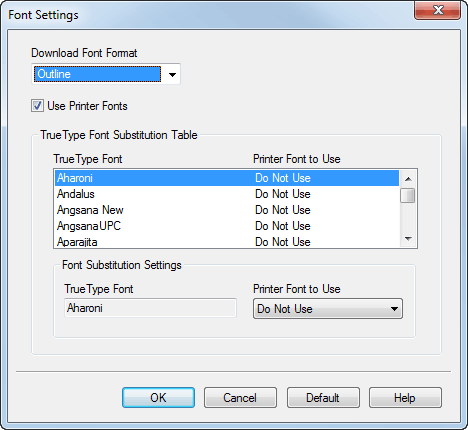Viewport: 468px width, 430px height.
Task: Confirm settings with the OK button
Action: click(158, 397)
